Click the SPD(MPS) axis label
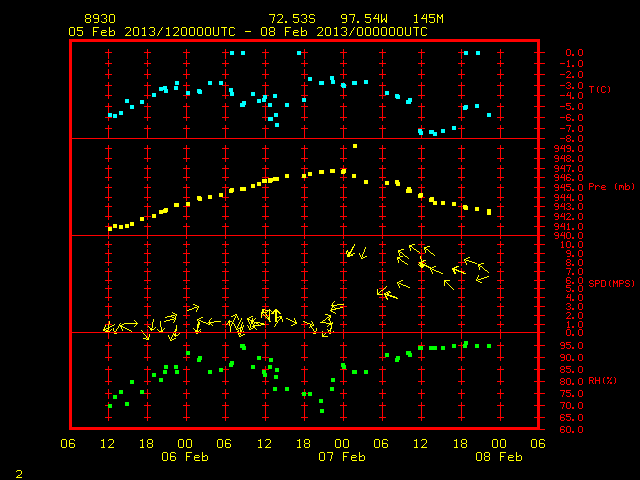The width and height of the screenshot is (640, 480). click(611, 283)
